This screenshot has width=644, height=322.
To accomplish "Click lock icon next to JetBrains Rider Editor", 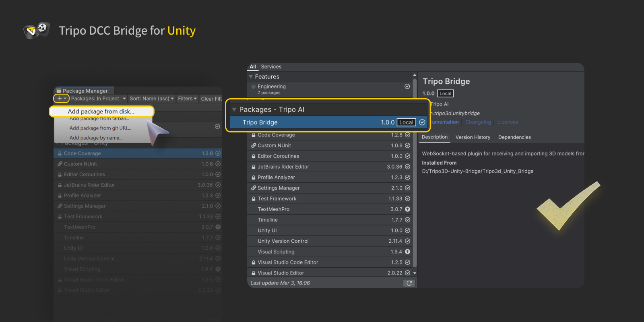I will [254, 167].
